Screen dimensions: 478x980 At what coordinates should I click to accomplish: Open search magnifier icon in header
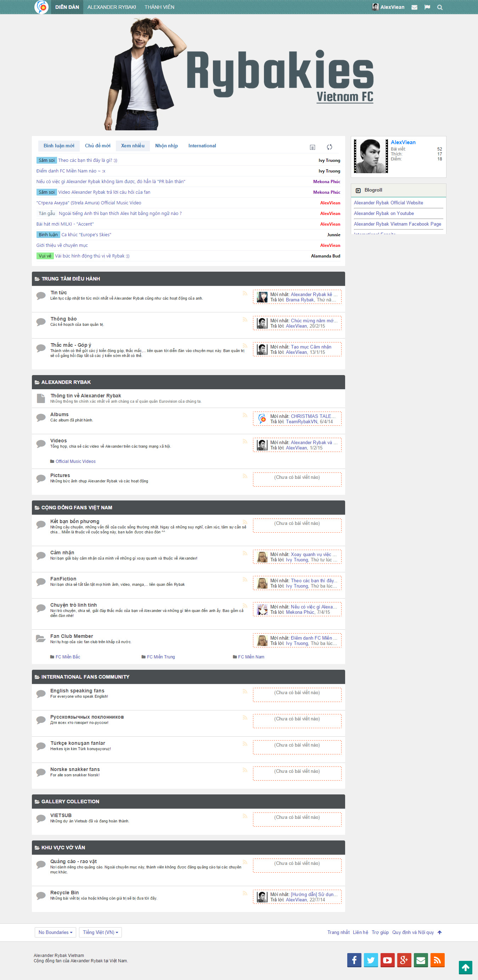440,7
